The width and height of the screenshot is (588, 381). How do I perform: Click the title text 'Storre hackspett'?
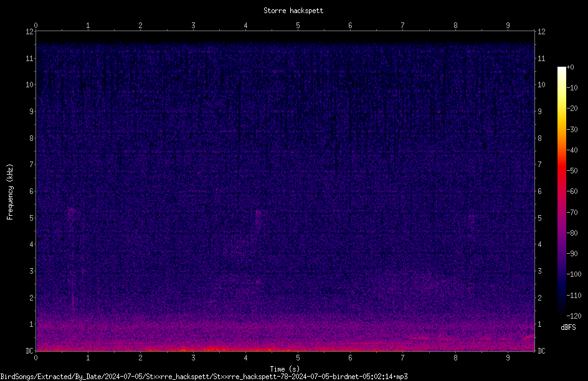293,11
